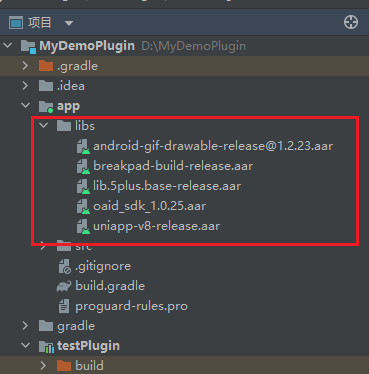The image size is (369, 374).
Task: Expand the .idea folder chevron
Action: 25,86
